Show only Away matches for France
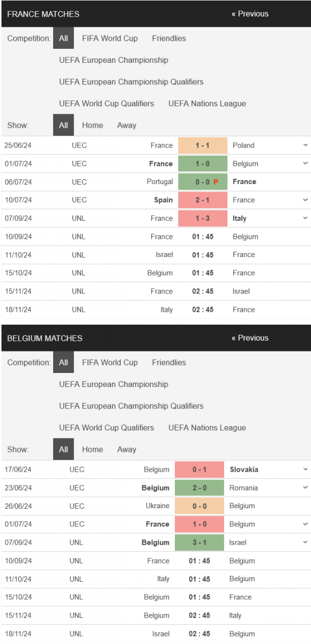311x644 pixels. 127,125
